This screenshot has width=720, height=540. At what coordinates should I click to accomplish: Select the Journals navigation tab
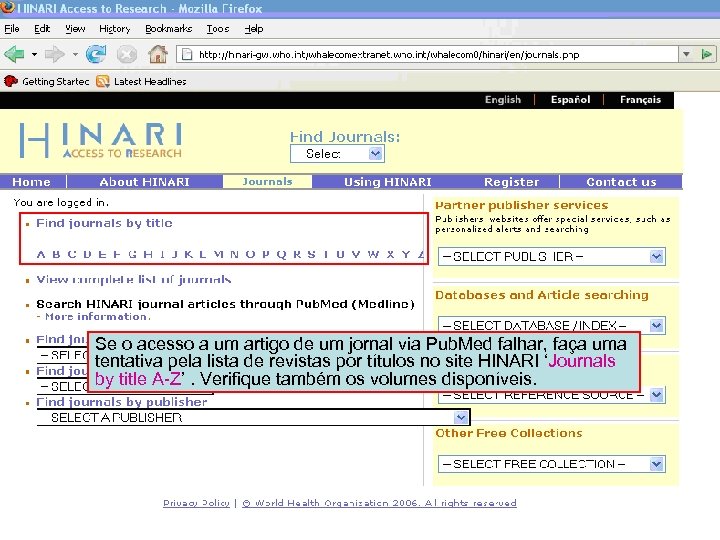[267, 182]
